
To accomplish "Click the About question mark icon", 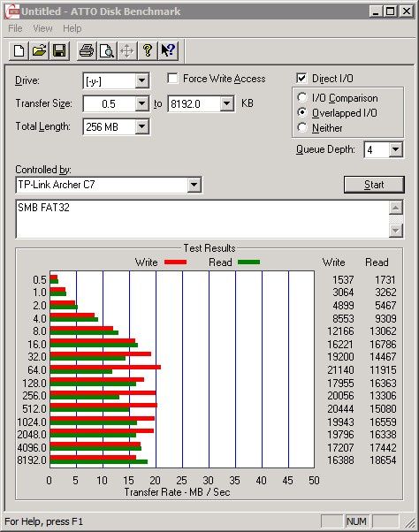I will click(148, 51).
